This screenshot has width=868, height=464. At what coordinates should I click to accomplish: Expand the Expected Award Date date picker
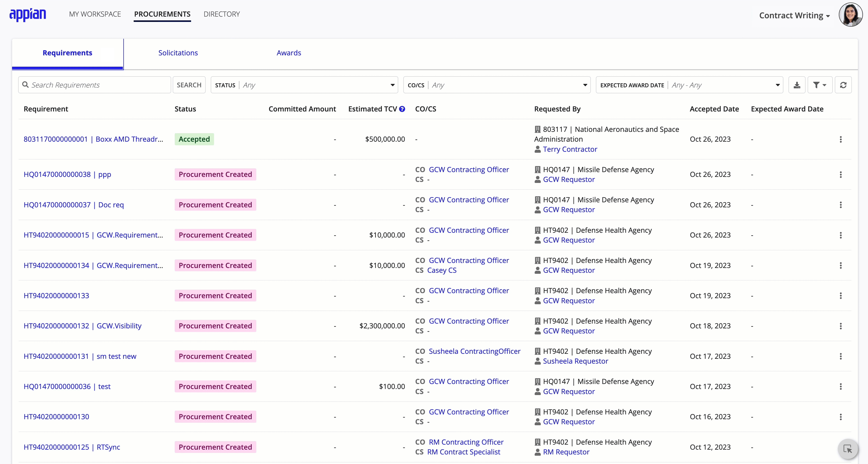pos(778,85)
